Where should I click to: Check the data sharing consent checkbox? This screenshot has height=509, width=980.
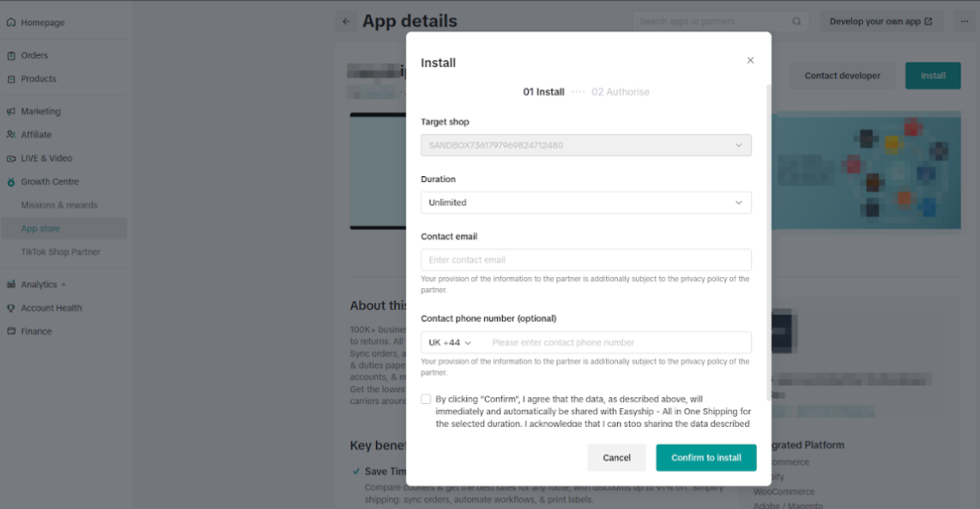click(426, 398)
